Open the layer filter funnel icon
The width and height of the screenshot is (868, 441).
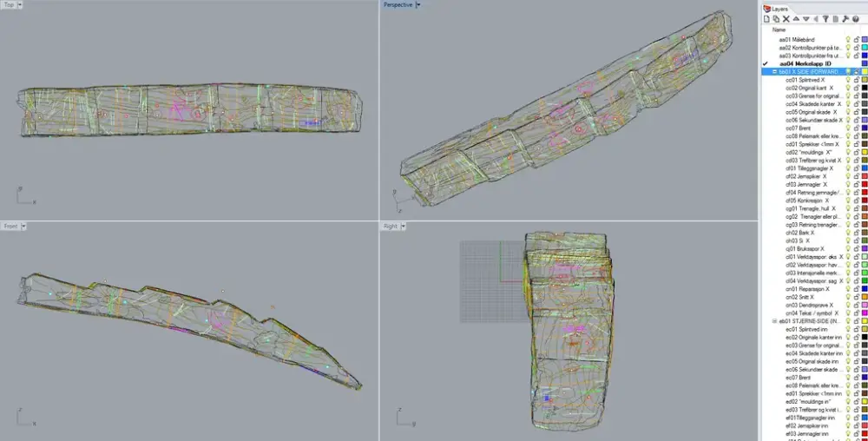click(x=825, y=18)
